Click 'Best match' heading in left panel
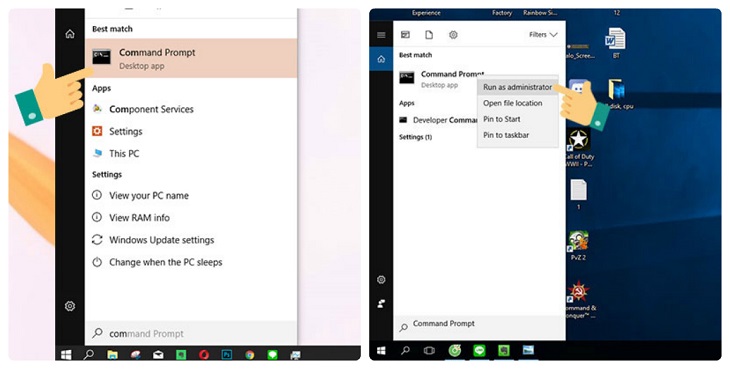This screenshot has height=369, width=730. click(112, 29)
